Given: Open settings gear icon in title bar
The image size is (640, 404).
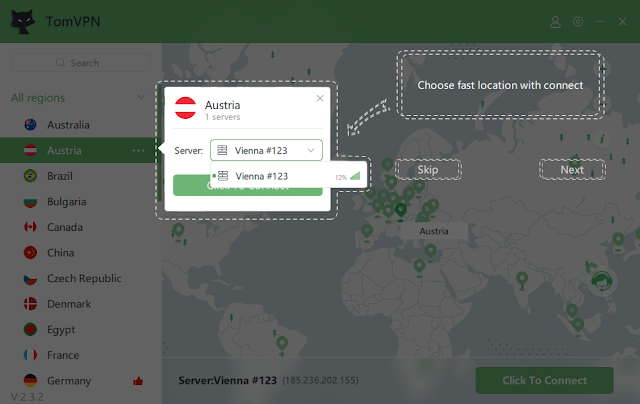Looking at the screenshot, I should point(578,22).
